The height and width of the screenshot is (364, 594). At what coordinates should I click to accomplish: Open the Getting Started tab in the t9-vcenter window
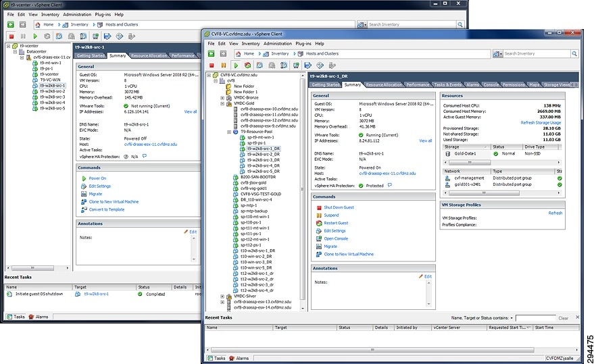[x=91, y=55]
